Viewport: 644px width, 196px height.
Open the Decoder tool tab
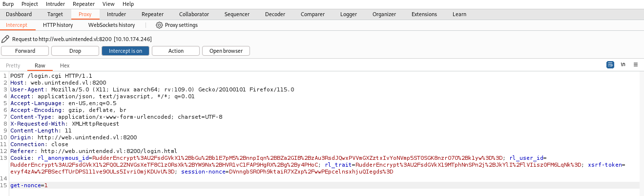pos(275,14)
